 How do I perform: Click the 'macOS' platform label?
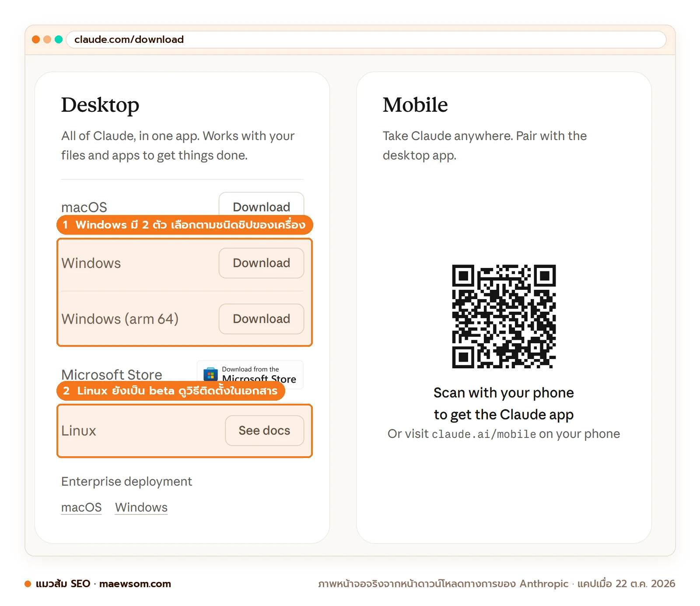pyautogui.click(x=84, y=207)
